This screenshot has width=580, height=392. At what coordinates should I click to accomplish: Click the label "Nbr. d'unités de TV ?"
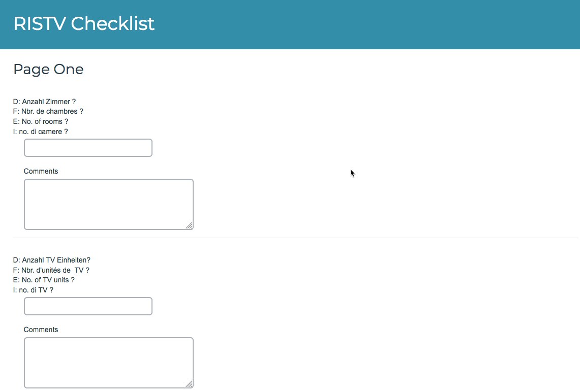[x=51, y=270]
